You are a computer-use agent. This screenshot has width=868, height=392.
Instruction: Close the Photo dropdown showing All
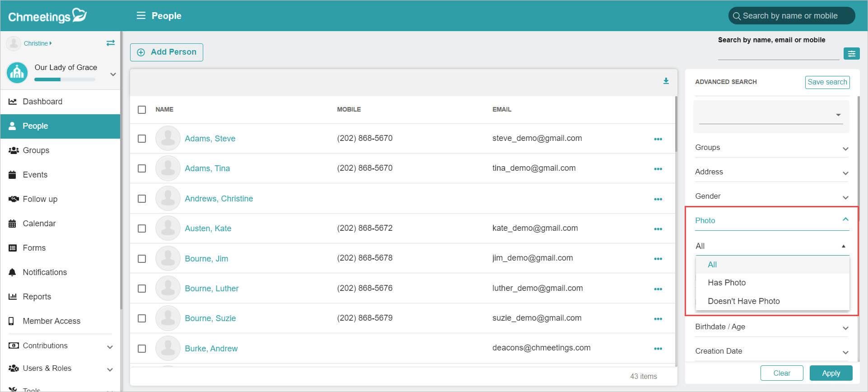tap(772, 246)
